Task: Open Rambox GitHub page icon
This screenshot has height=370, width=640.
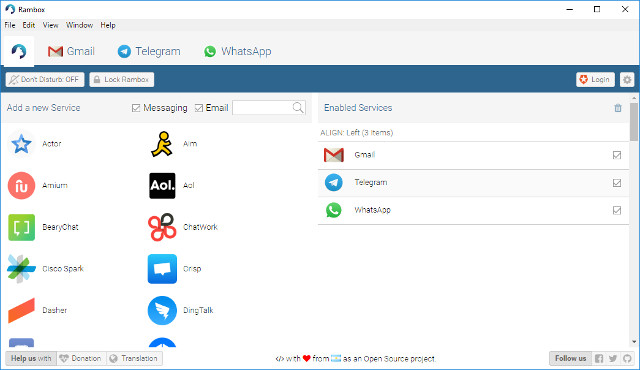Action: tap(627, 359)
